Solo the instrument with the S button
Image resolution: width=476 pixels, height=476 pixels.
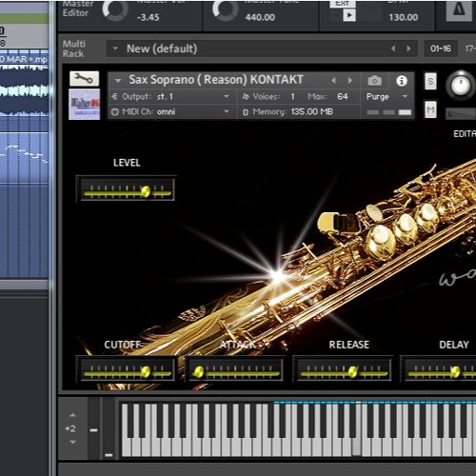point(430,81)
